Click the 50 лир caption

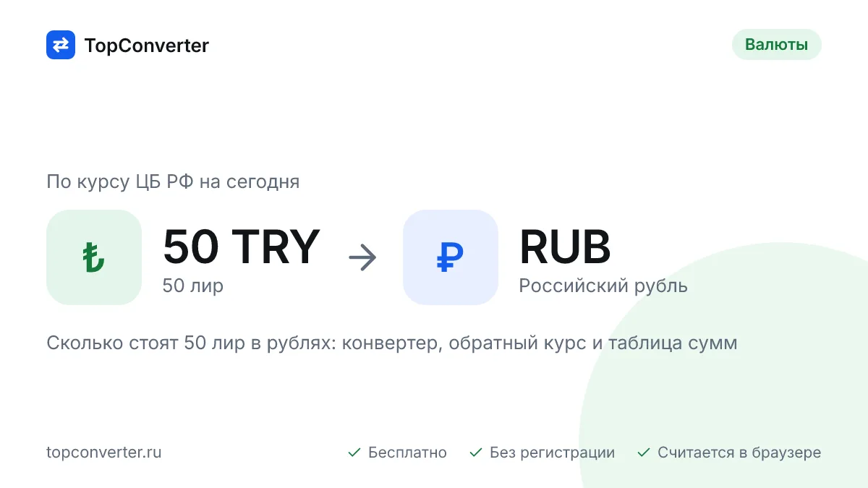[x=193, y=286]
